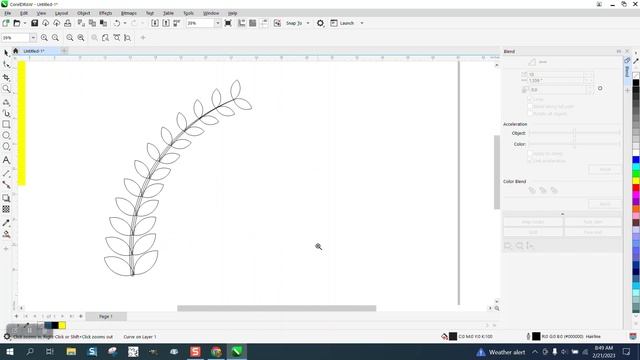The image size is (640, 360).
Task: Switch to the Untitled-1 document tab
Action: (x=33, y=51)
